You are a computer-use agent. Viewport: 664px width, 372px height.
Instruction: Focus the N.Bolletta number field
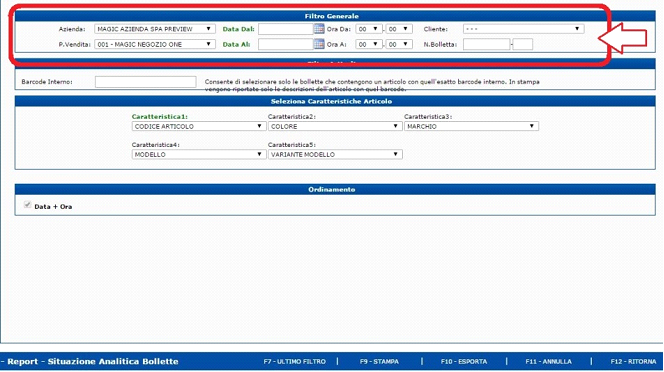tap(487, 44)
